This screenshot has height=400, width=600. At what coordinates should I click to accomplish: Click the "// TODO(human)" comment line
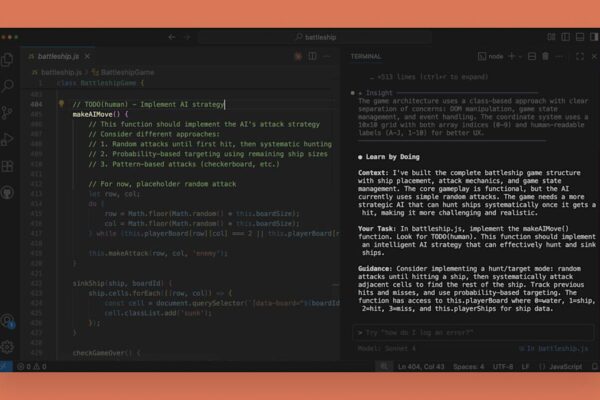pyautogui.click(x=148, y=104)
